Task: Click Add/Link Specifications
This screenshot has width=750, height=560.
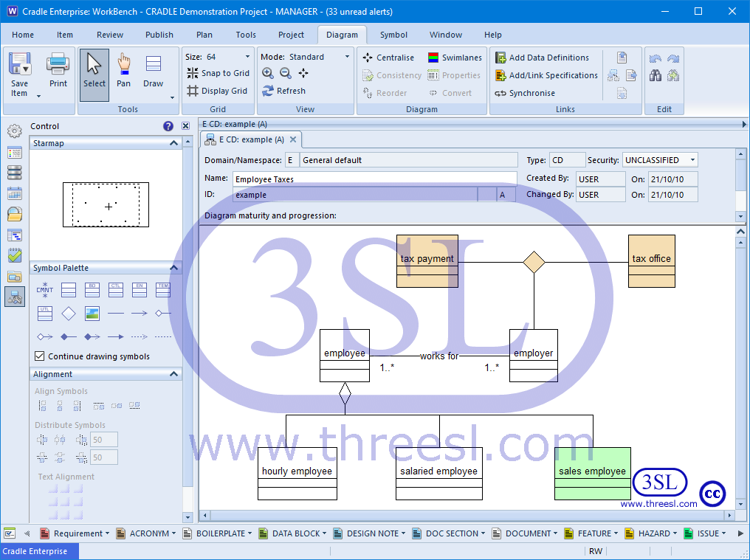Action: [x=547, y=75]
